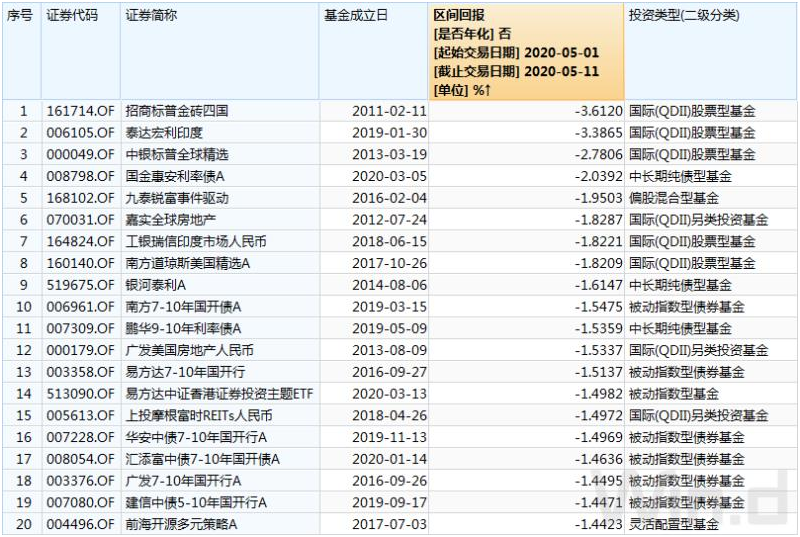800x537 pixels.
Task: Select return value -1.9503
Action: (x=598, y=198)
